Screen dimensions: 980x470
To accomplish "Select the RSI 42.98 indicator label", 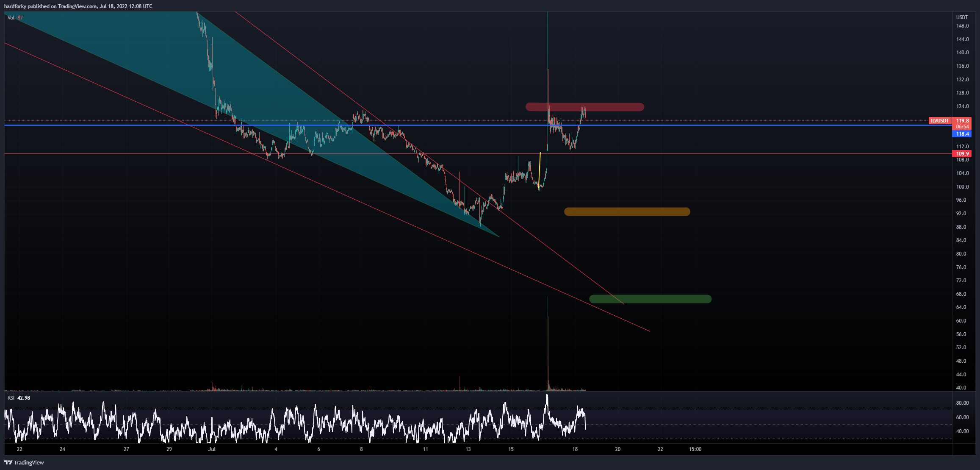I will click(19, 398).
